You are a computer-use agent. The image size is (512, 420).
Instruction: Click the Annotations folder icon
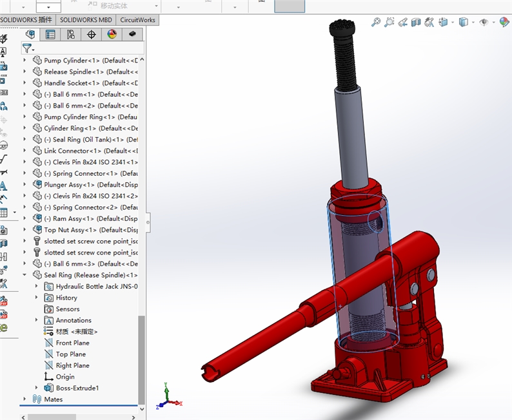click(48, 320)
